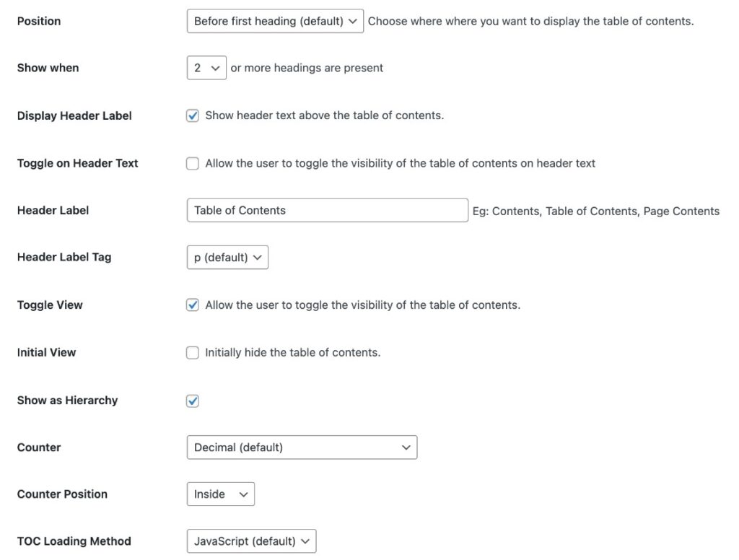
Task: Open the Counter Position dropdown
Action: [x=220, y=494]
